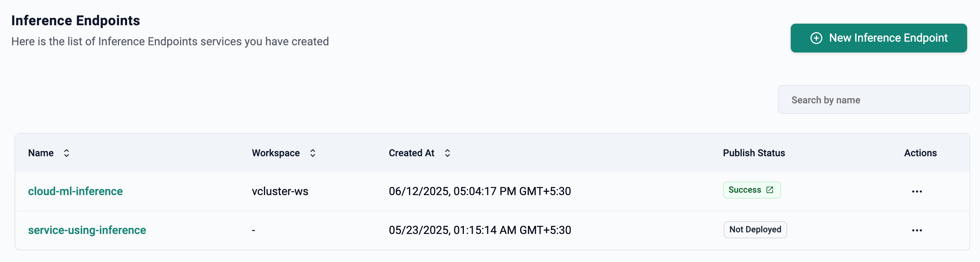Click the plus circle icon for new endpoint
Screen dimensions: 980x262
click(x=816, y=38)
